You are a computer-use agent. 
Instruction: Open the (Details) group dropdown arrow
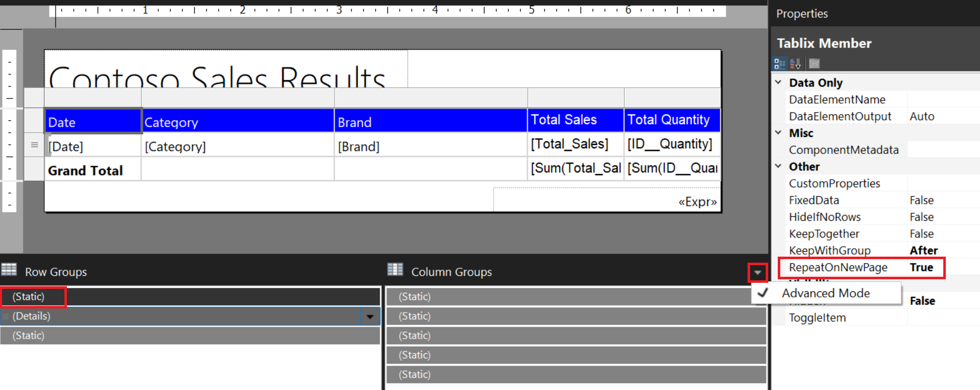click(x=370, y=317)
